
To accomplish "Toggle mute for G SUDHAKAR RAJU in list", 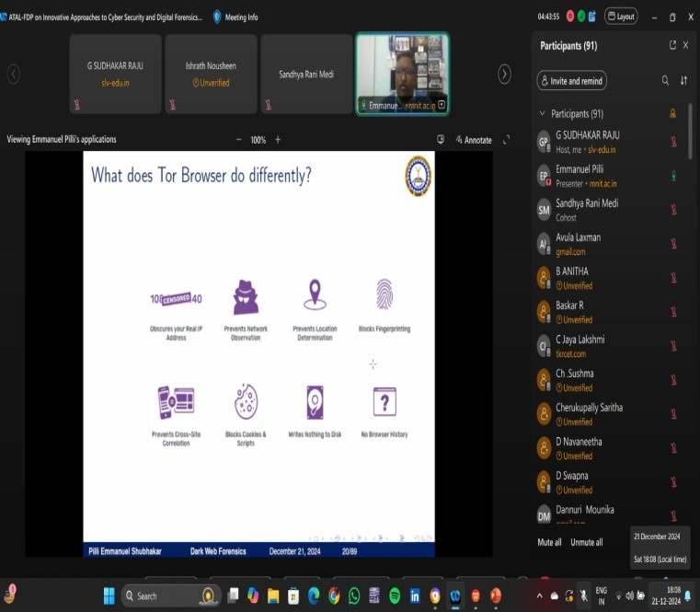I will (x=673, y=142).
